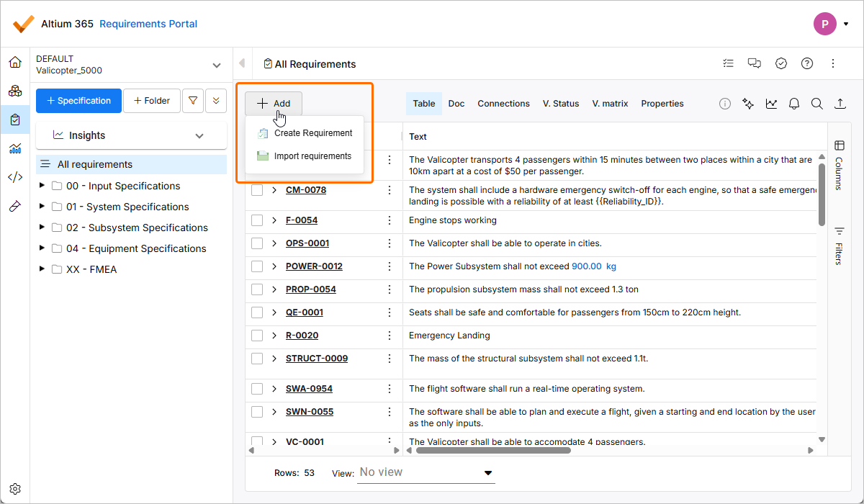
Task: Click the circled checkmark icon in header
Action: coord(781,63)
